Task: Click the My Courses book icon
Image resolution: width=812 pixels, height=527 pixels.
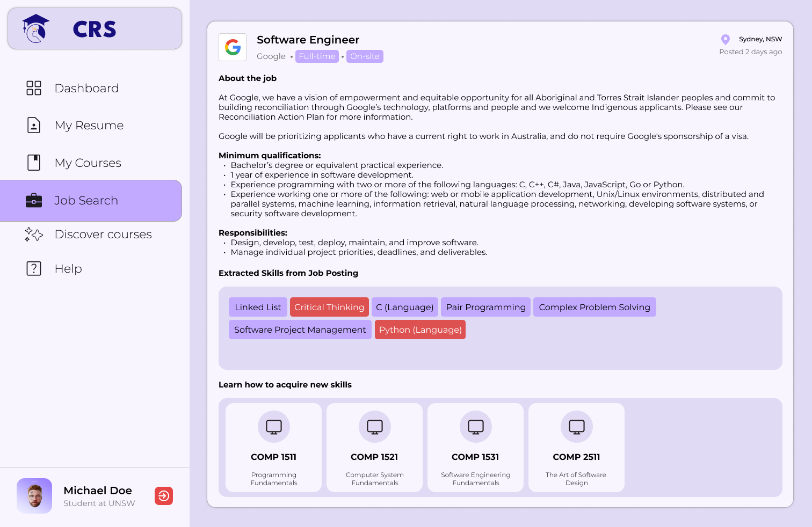Action: tap(34, 163)
